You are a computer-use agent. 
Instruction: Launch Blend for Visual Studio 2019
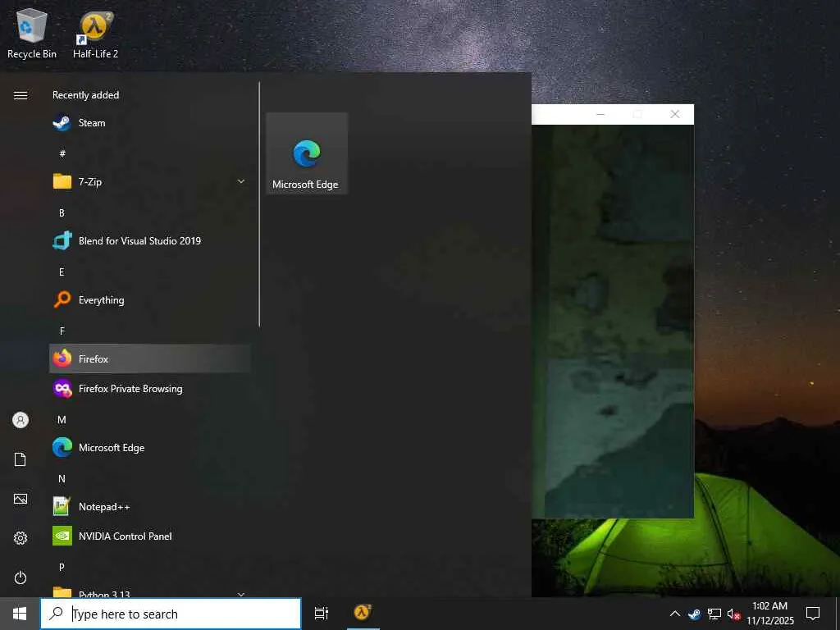click(x=149, y=240)
